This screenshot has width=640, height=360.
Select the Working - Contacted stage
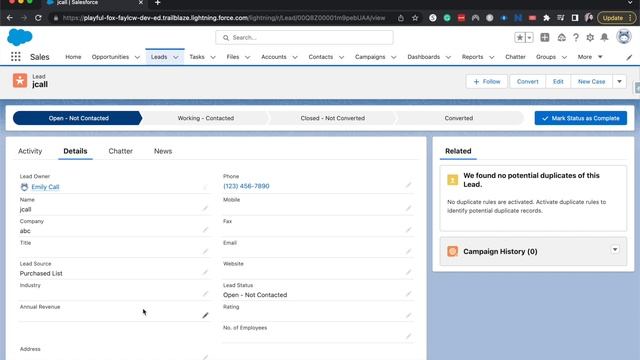coord(205,118)
